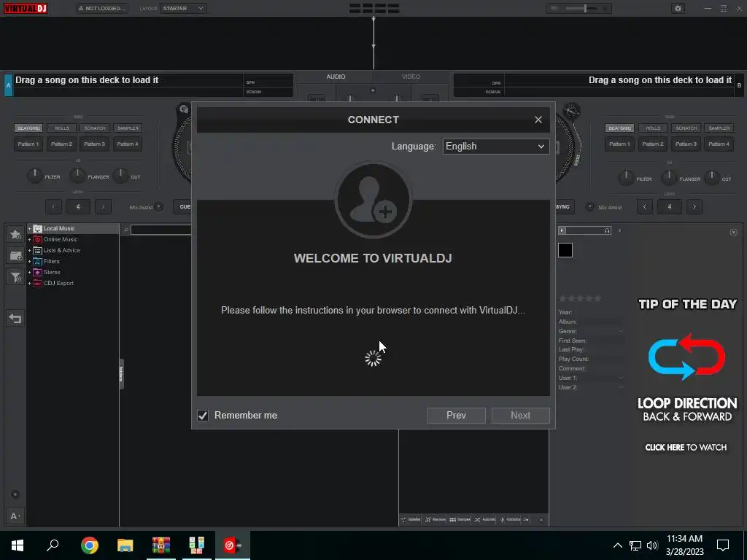Screen dimensions: 747x560
Task: Open the Layout STARTER dropdown
Action: pos(183,8)
